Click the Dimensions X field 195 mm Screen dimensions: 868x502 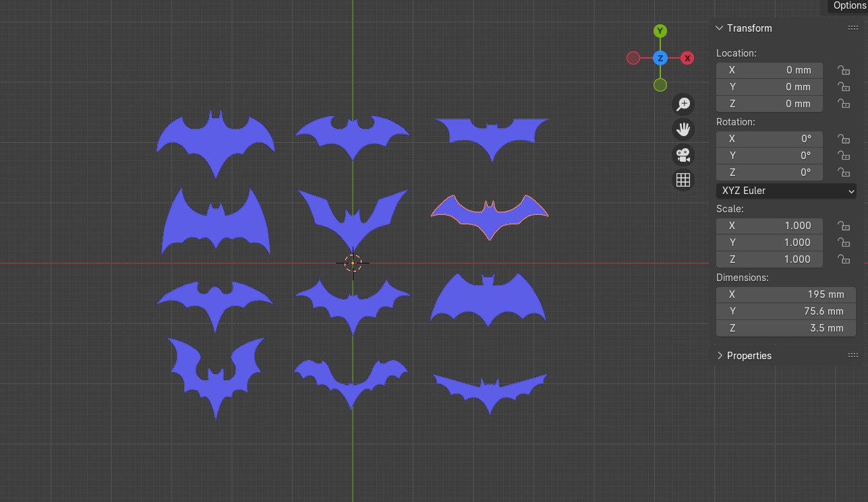click(x=786, y=294)
